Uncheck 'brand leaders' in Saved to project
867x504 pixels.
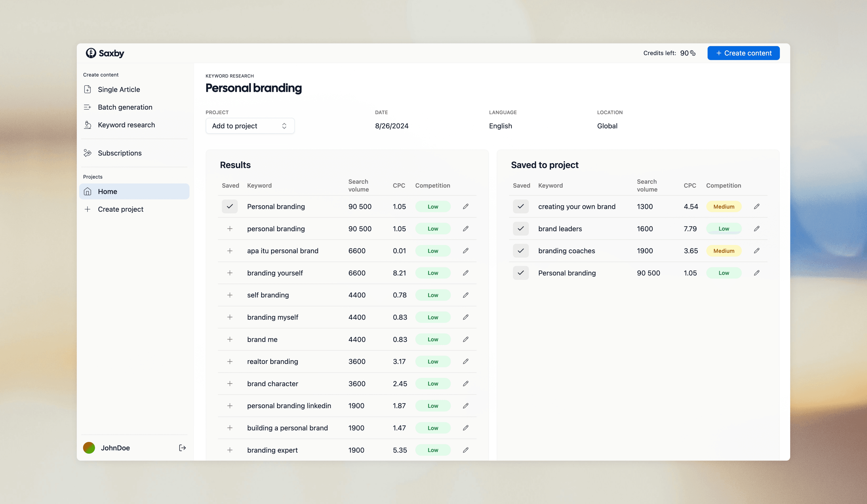coord(521,228)
